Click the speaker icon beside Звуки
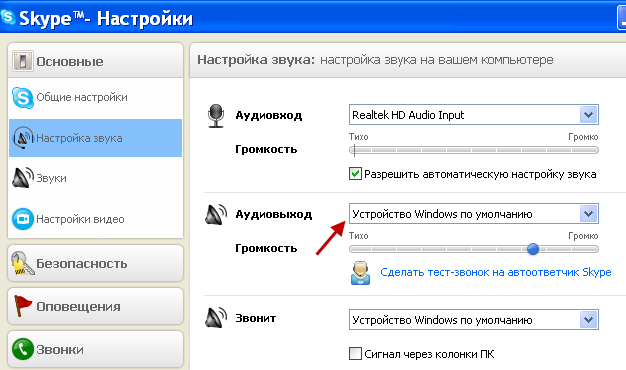 coord(23,178)
